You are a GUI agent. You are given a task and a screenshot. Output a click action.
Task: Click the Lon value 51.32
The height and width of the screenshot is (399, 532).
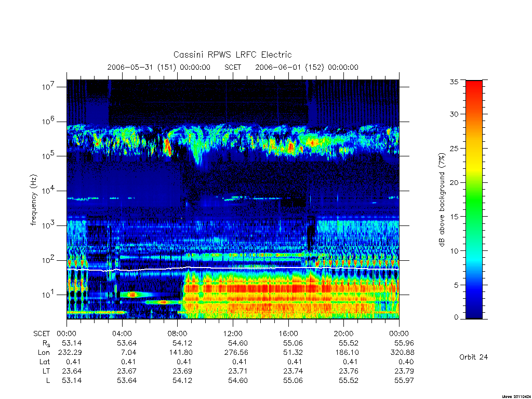[293, 353]
